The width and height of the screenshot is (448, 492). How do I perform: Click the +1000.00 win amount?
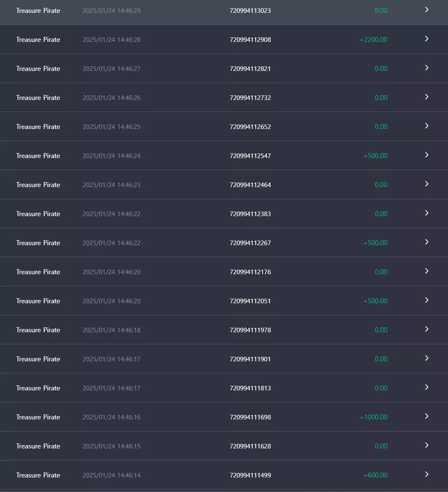click(x=374, y=417)
